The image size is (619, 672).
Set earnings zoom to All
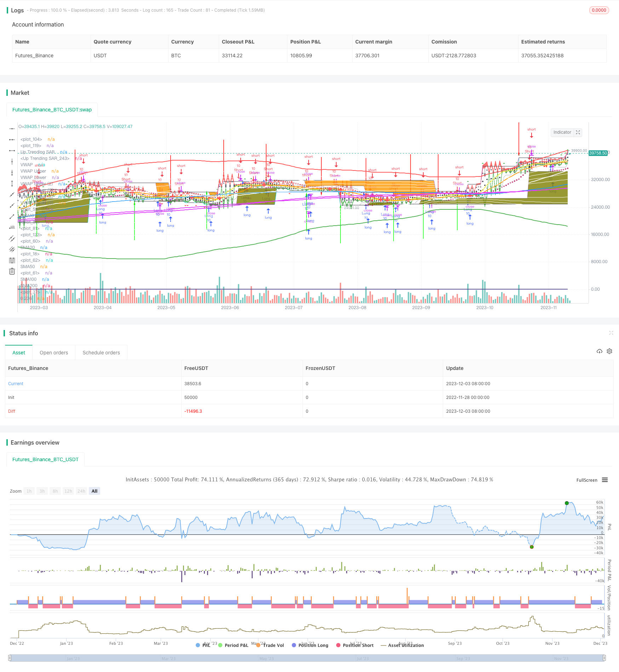coord(94,491)
